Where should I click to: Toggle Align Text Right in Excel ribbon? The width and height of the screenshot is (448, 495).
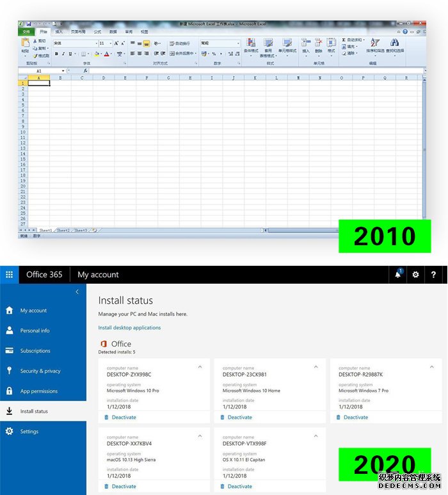pyautogui.click(x=147, y=54)
